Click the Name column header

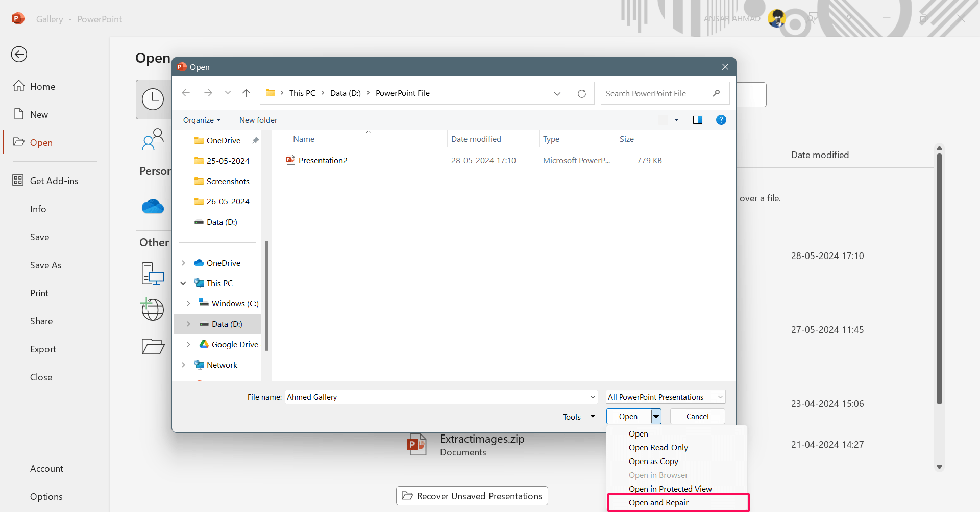[x=304, y=139]
